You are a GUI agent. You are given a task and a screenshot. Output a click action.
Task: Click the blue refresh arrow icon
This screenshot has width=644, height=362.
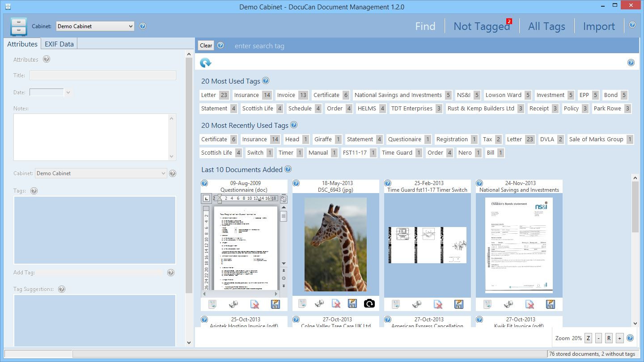(x=205, y=63)
